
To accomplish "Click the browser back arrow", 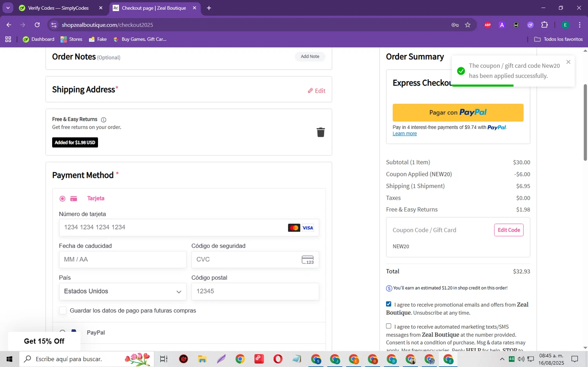I will (9, 25).
